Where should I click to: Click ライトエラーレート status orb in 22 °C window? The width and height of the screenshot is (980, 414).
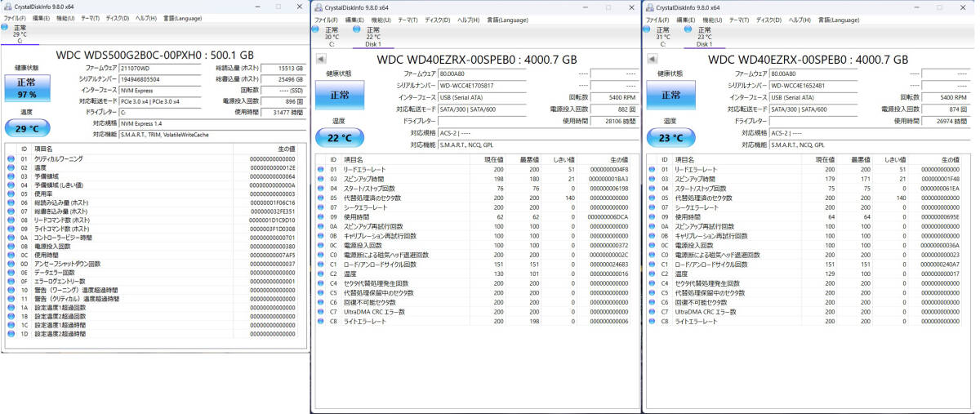(321, 321)
